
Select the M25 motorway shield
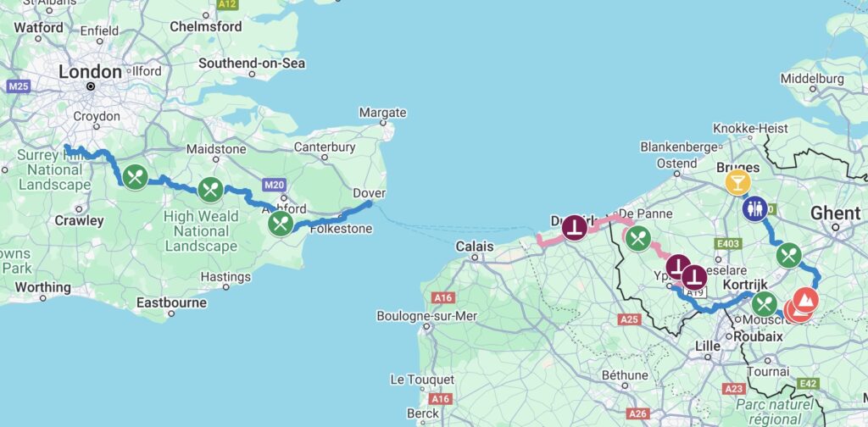(x=19, y=86)
